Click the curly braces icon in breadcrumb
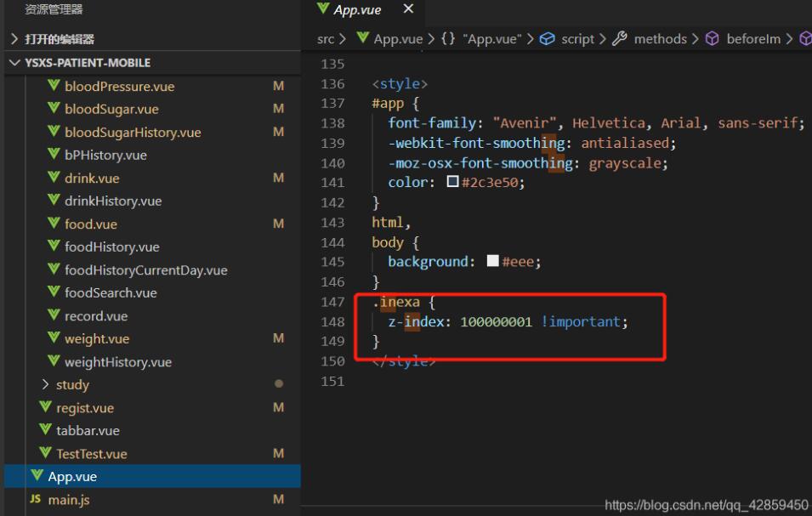The image size is (812, 516). click(449, 38)
